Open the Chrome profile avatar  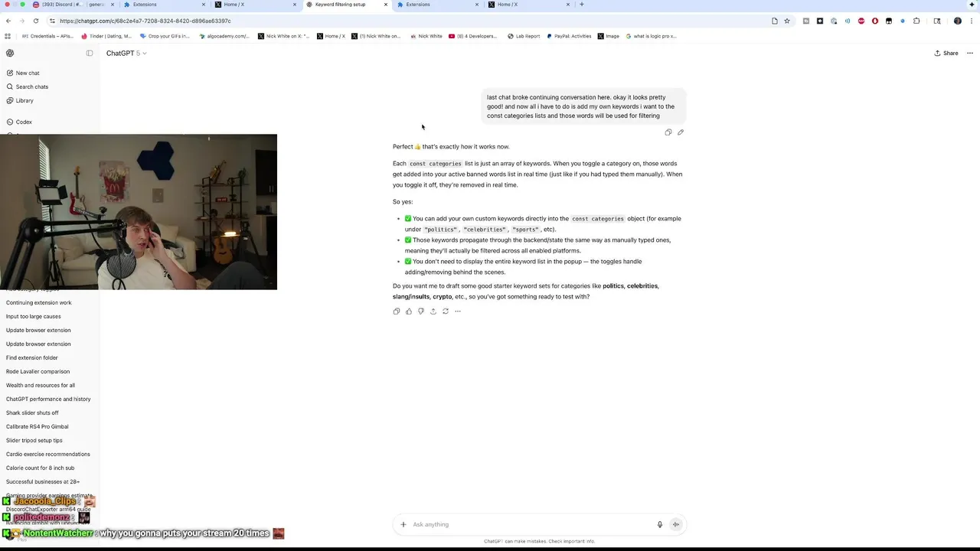[957, 21]
